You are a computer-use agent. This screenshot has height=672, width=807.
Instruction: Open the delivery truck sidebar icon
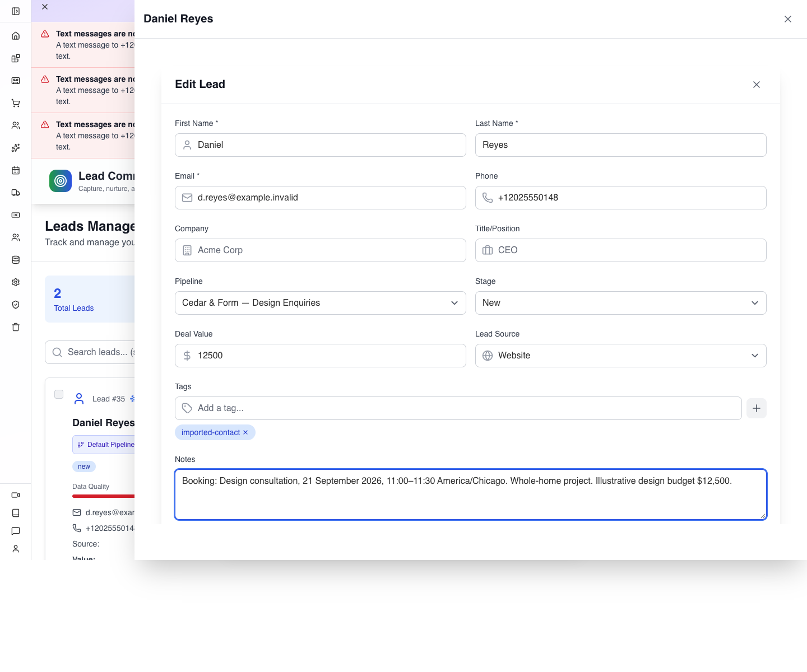click(x=16, y=193)
